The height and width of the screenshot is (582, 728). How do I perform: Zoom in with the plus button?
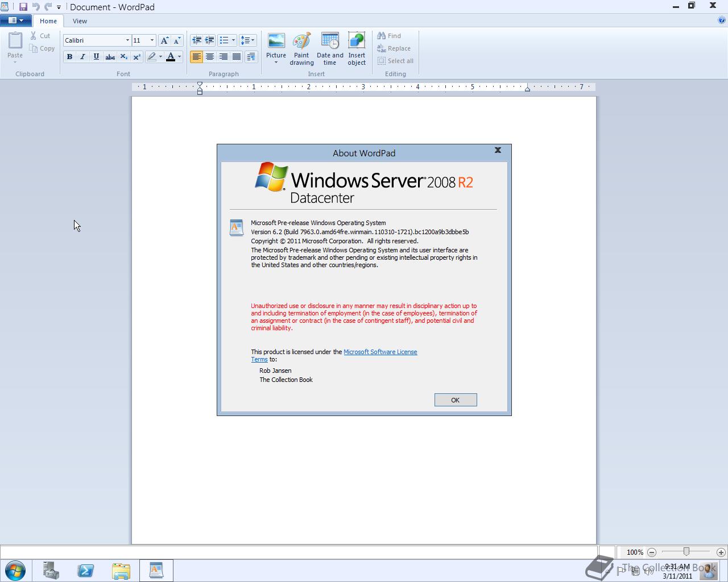(721, 552)
